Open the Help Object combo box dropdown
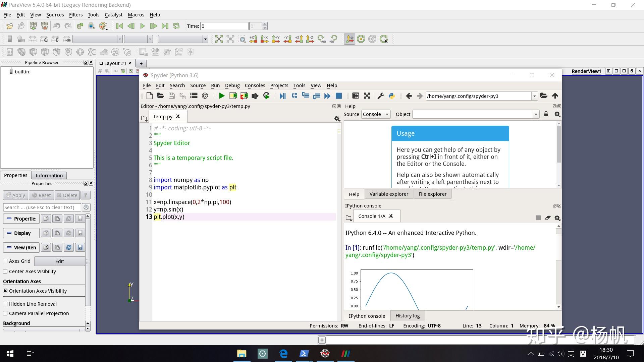The height and width of the screenshot is (362, 644). pyautogui.click(x=536, y=114)
